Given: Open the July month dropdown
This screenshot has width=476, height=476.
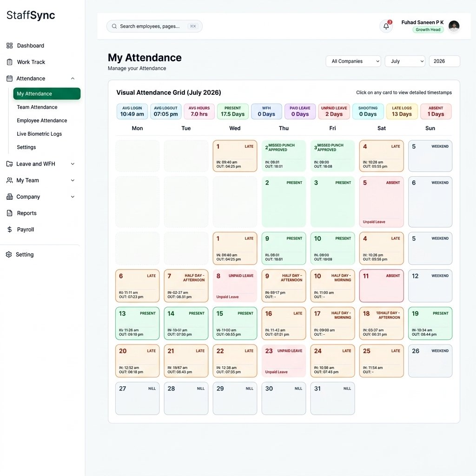Looking at the screenshot, I should coord(405,61).
